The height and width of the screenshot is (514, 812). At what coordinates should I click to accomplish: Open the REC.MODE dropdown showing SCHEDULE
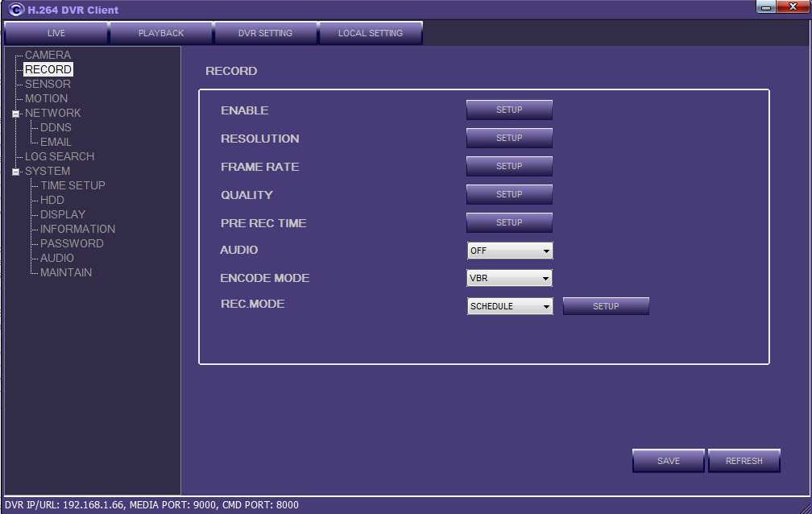pyautogui.click(x=510, y=306)
